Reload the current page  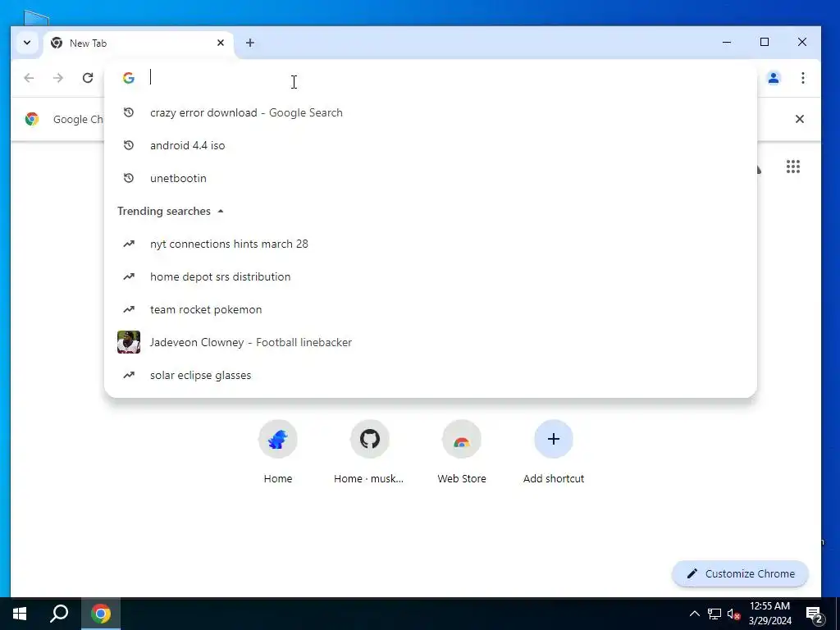click(x=88, y=78)
